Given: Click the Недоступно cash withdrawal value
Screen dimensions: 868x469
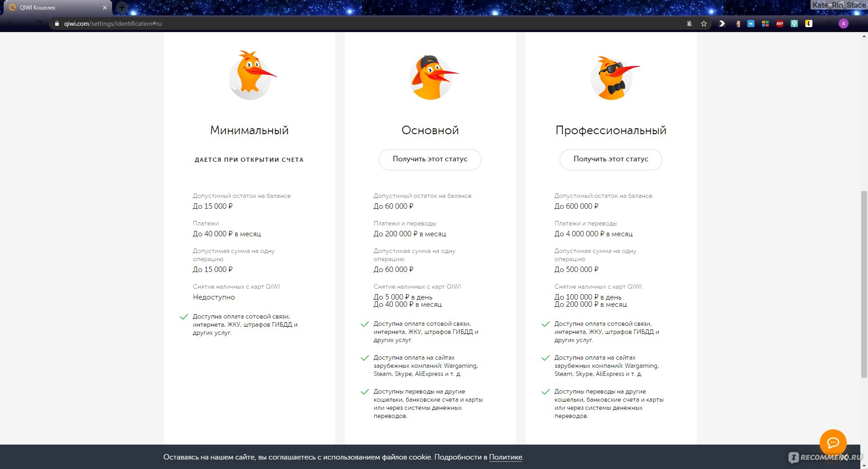Looking at the screenshot, I should [x=214, y=297].
